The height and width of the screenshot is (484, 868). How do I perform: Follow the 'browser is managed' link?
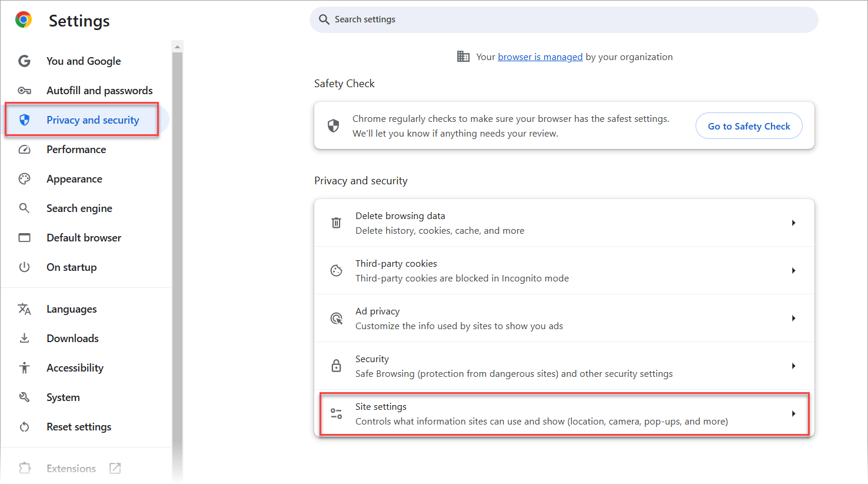tap(540, 57)
